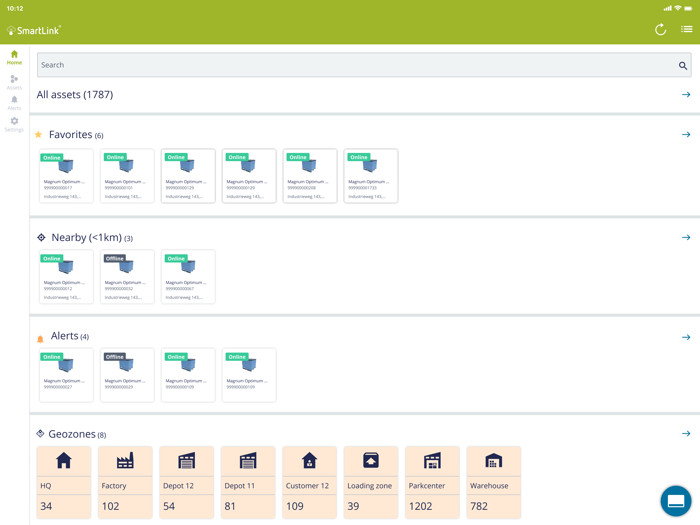
Task: Expand the Geozones section arrow
Action: (x=686, y=433)
